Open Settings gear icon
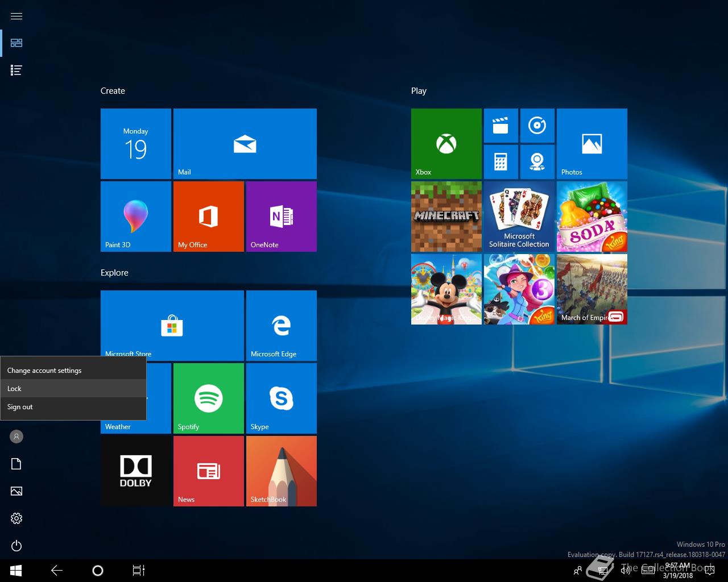The height and width of the screenshot is (582, 728). point(16,518)
